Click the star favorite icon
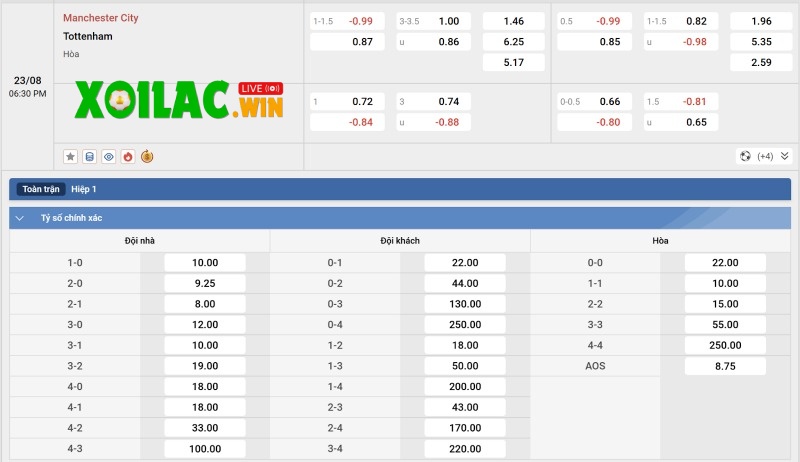This screenshot has height=462, width=800. 70,156
